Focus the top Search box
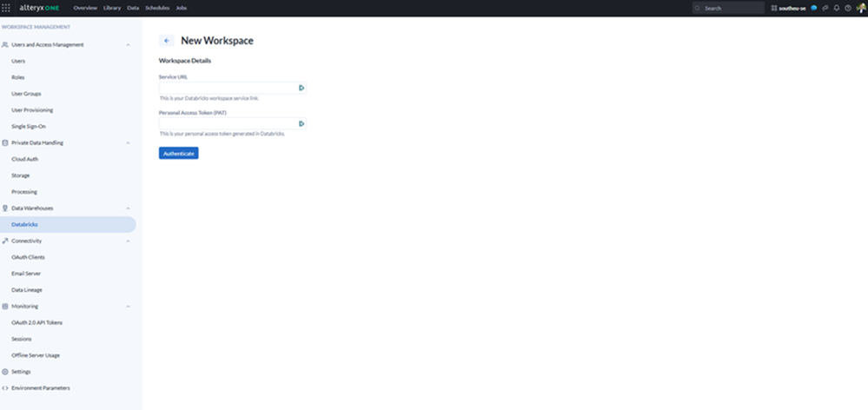Screen dimensions: 868x410 coord(728,9)
